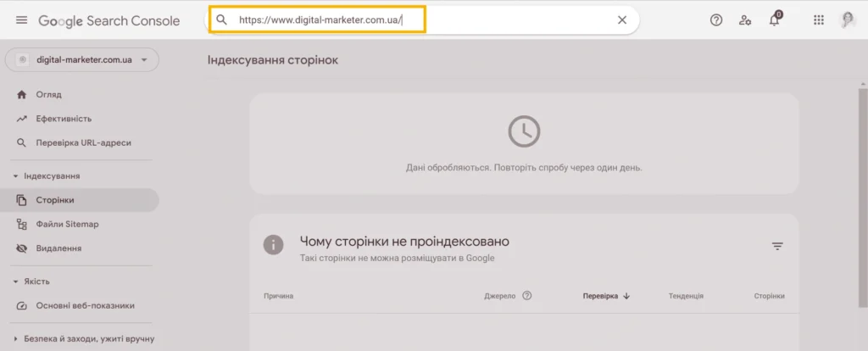Click the Індексування сторінок page title
Screen dimensions: 868x351
(272, 60)
